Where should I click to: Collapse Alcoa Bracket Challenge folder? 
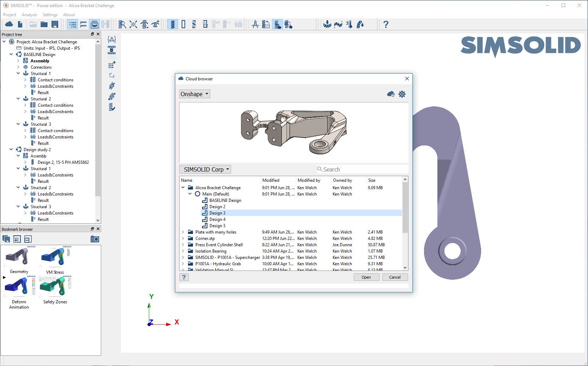pyautogui.click(x=183, y=188)
